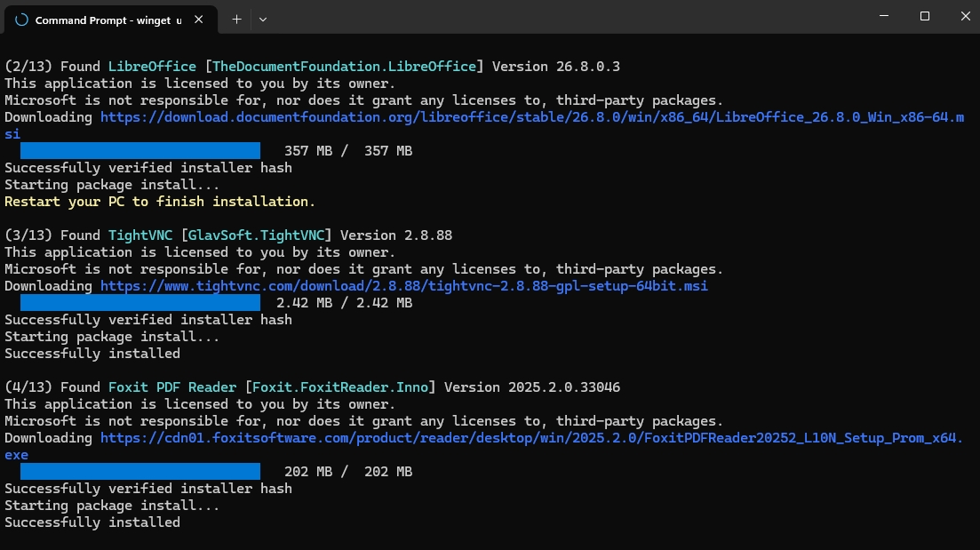The height and width of the screenshot is (550, 980).
Task: Click the 'Foxit PDF Reader' package name
Action: (x=172, y=387)
